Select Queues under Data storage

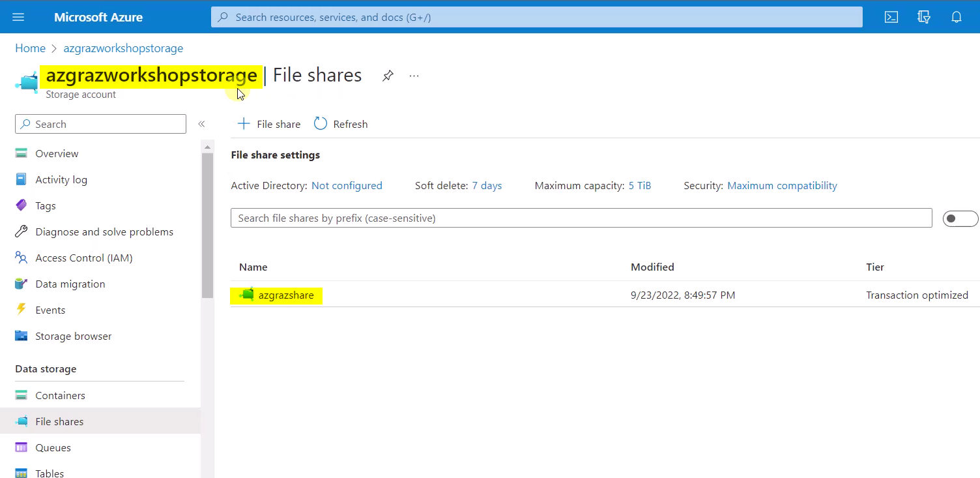pos(53,447)
